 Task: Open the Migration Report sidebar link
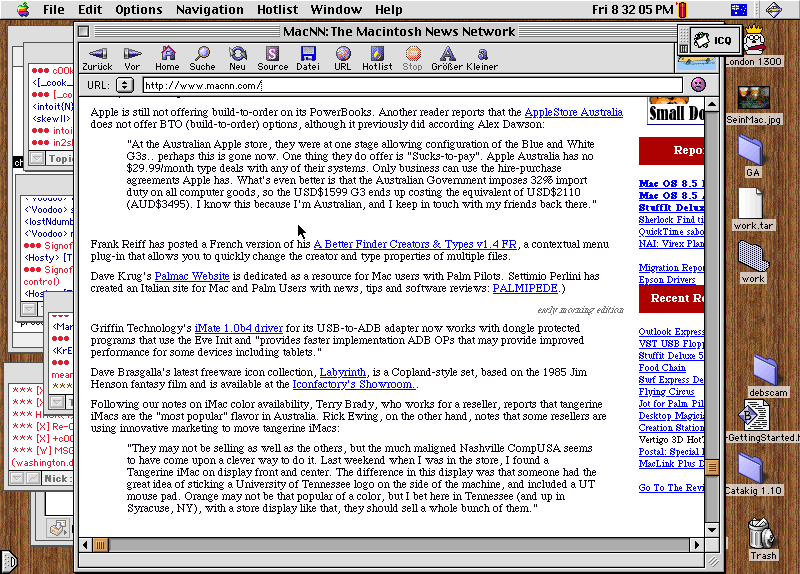click(x=671, y=268)
